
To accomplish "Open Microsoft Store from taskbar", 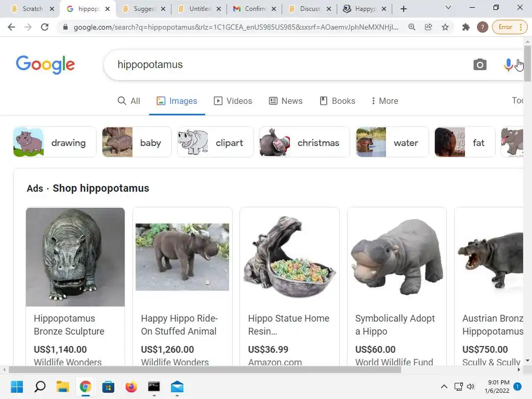I will click(108, 387).
